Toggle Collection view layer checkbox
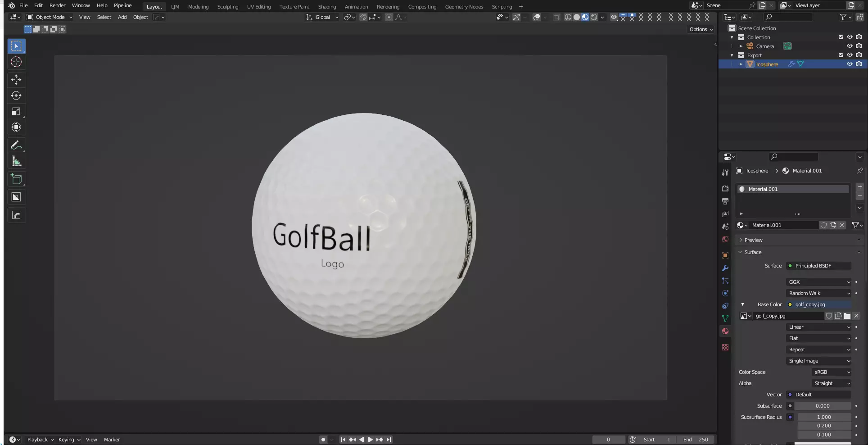Screen dimensions: 868x445 (841, 37)
